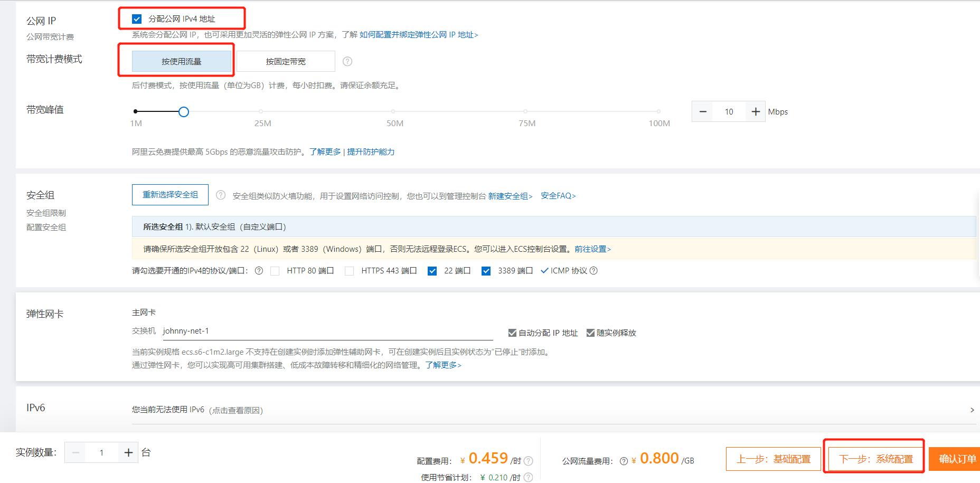Open the 提升防护能力 link
The height and width of the screenshot is (483, 980).
point(371,152)
